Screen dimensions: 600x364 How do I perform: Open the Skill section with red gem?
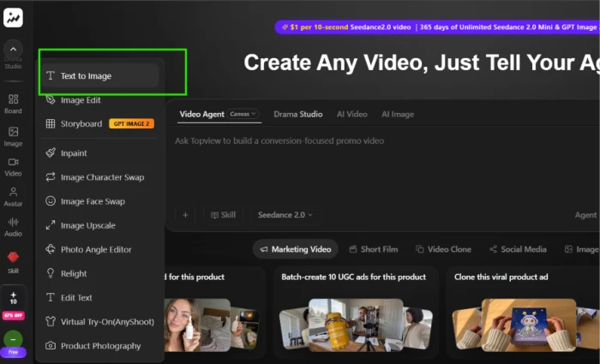13,262
